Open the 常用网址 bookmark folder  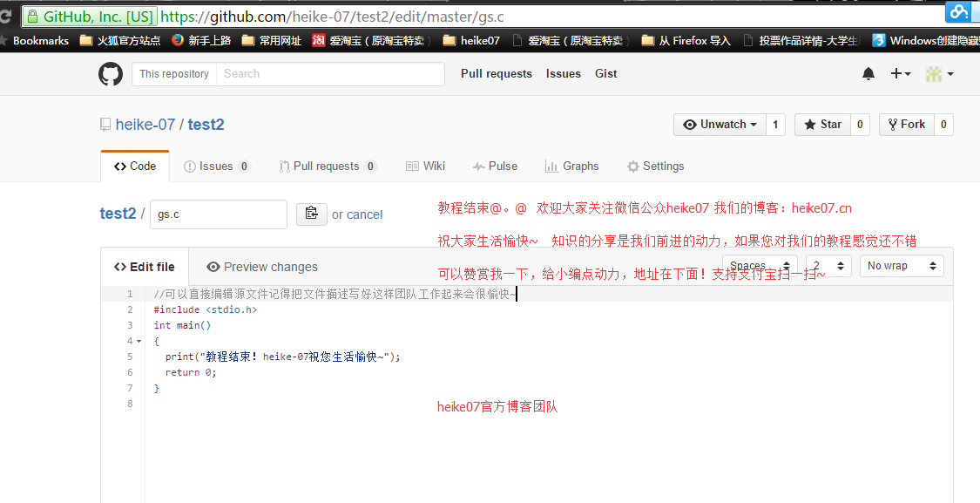point(271,41)
